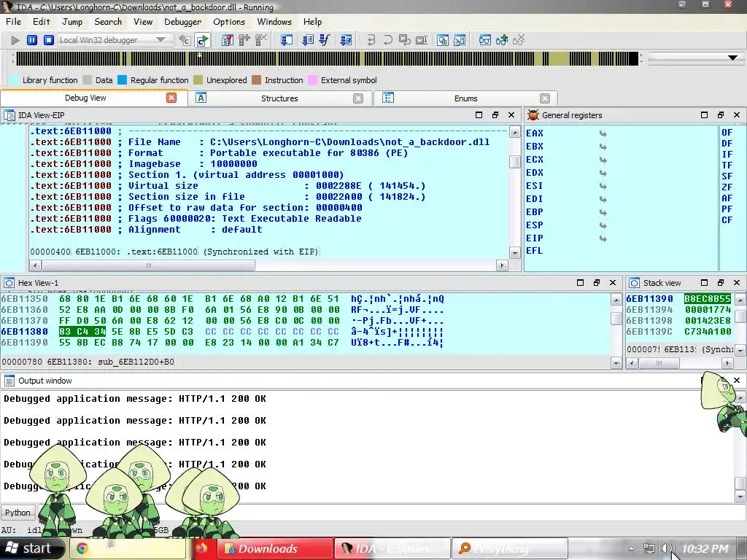Click the Output window panel icon
Screen dimensions: 747x560
click(9, 381)
